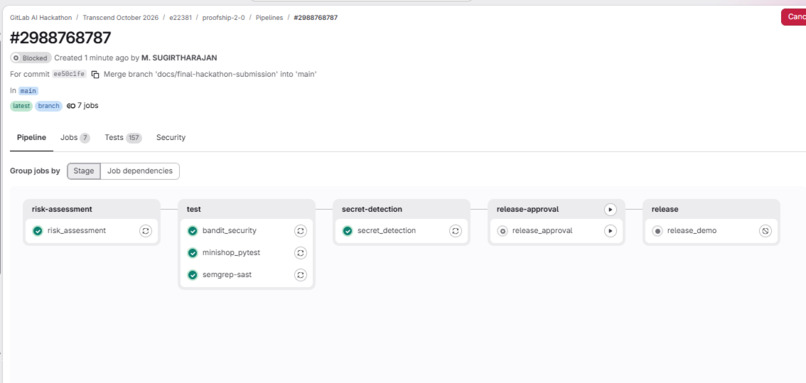806x383 pixels.
Task: Play all jobs in release-approval stage
Action: coord(610,209)
